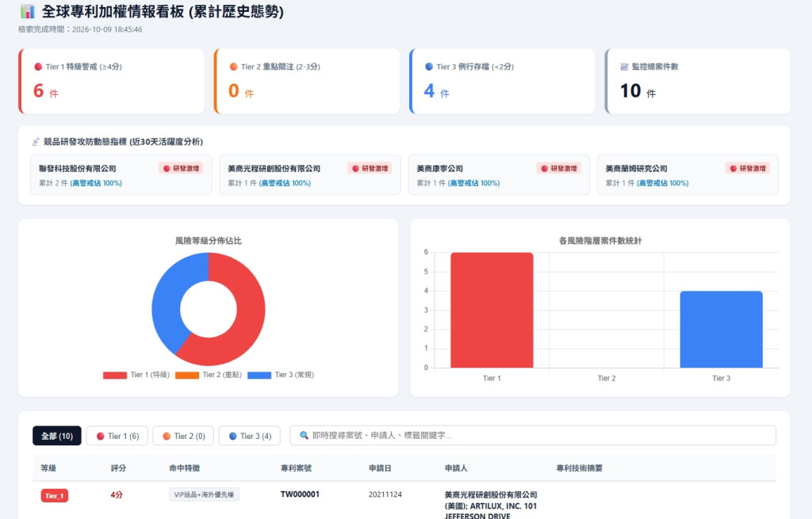Click the 研發激增 badge on the 聯發科技 card
The image size is (812, 519).
coord(182,168)
